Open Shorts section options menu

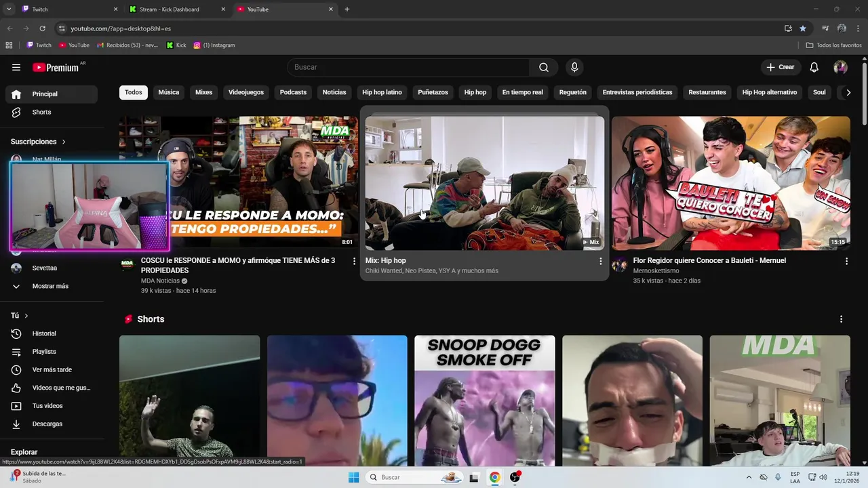841,319
